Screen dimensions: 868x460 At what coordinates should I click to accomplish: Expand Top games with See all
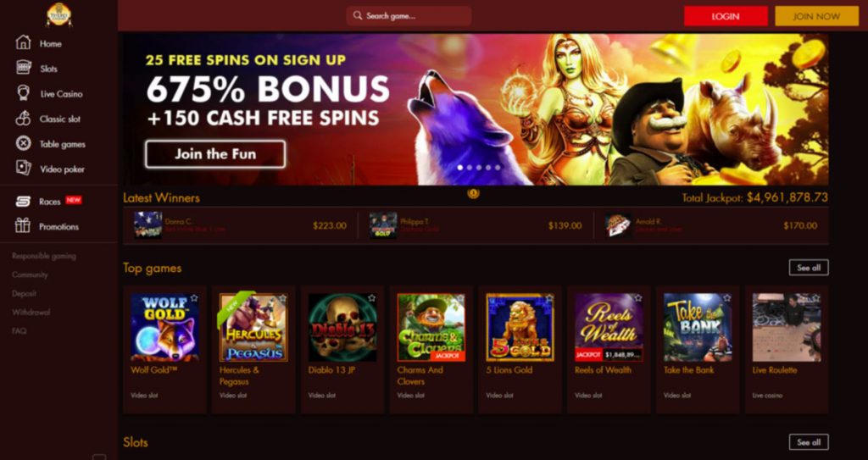pyautogui.click(x=808, y=268)
